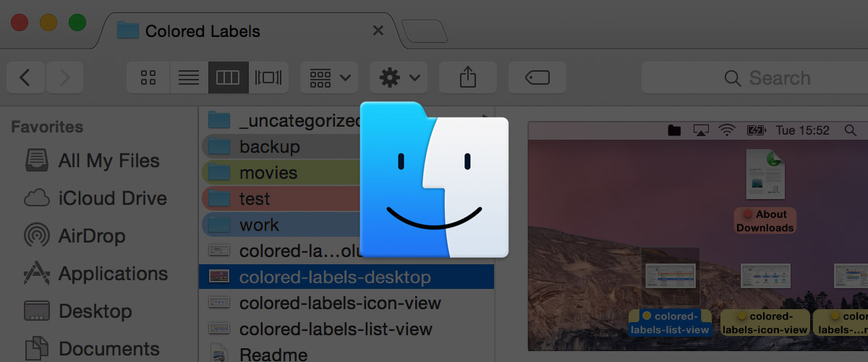This screenshot has height=362, width=868.
Task: Select colored-labels-icon-view on the preview desktop
Action: pyautogui.click(x=765, y=298)
